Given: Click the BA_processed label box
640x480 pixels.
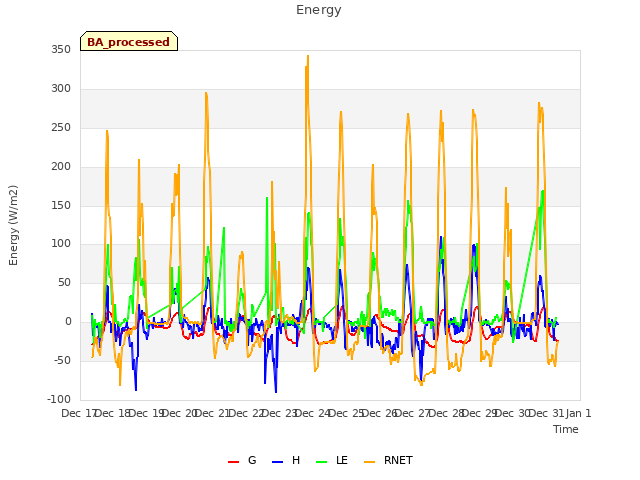Looking at the screenshot, I should [129, 41].
